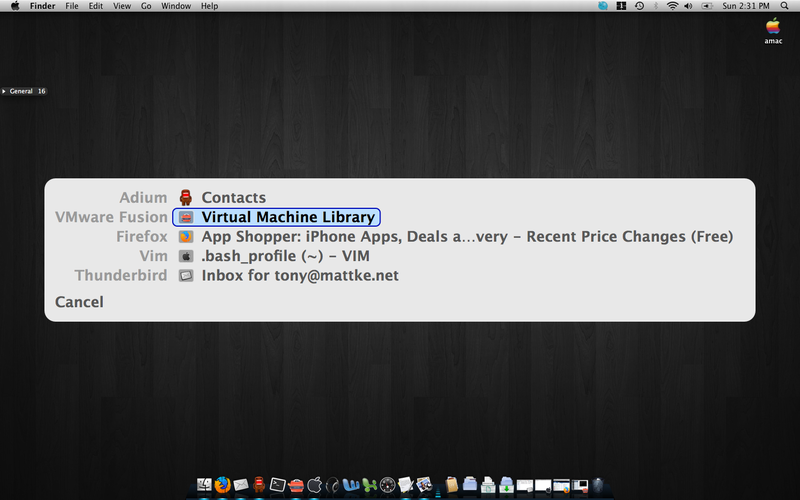Open battery status menu
The image size is (800, 500).
(x=707, y=6)
